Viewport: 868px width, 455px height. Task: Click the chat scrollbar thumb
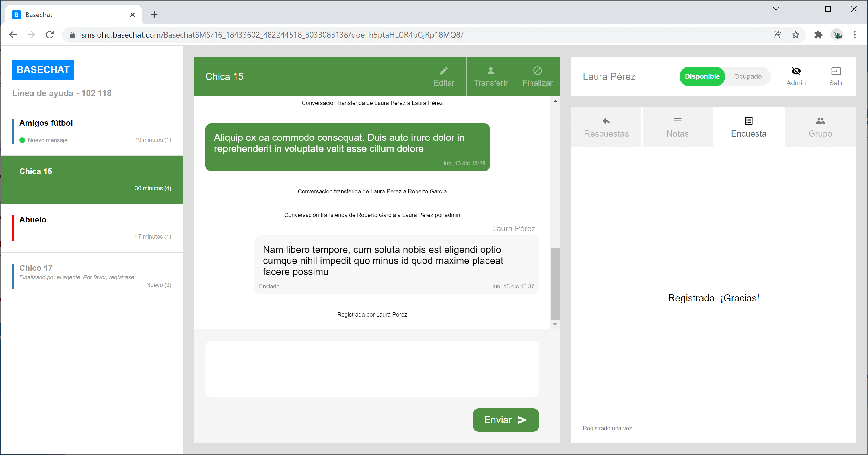click(x=555, y=284)
